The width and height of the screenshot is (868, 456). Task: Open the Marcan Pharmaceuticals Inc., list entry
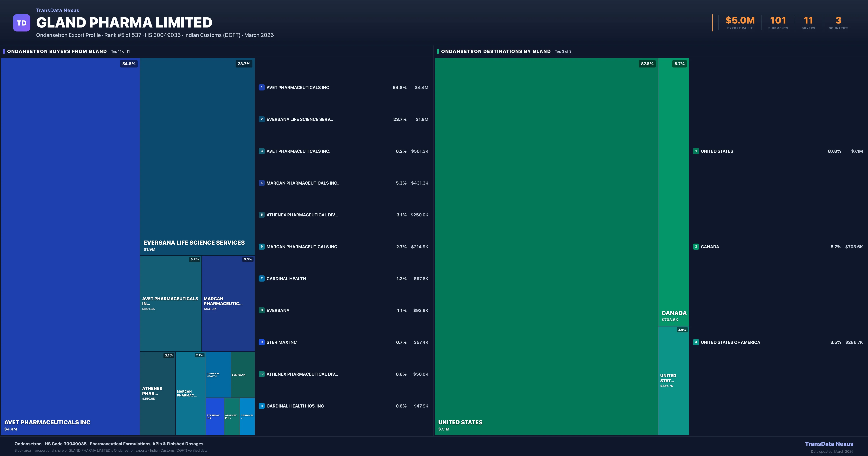tap(303, 183)
